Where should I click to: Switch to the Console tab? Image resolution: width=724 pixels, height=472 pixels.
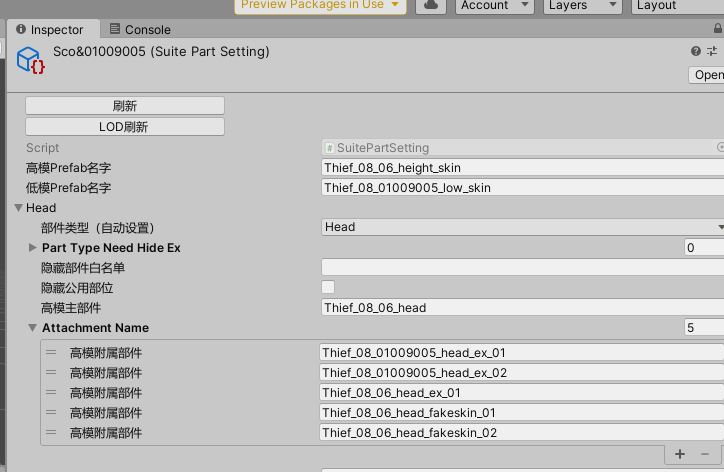(140, 30)
